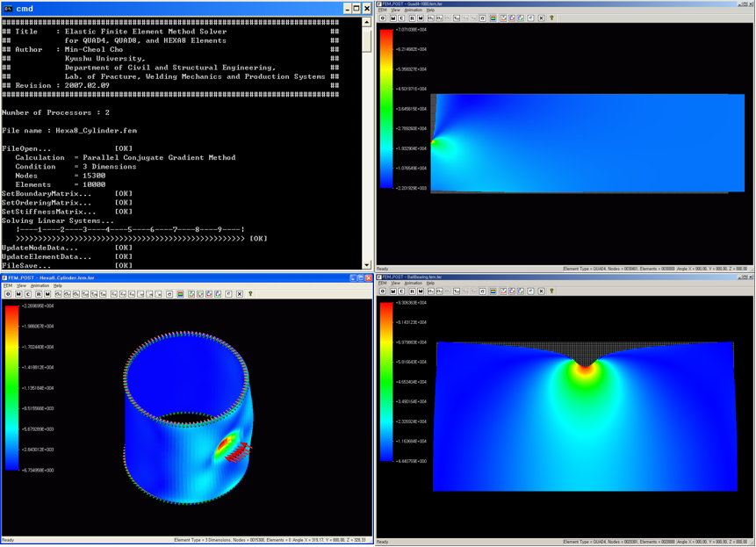Click rainbow color map icon in BallBearing toolbar

point(493,291)
